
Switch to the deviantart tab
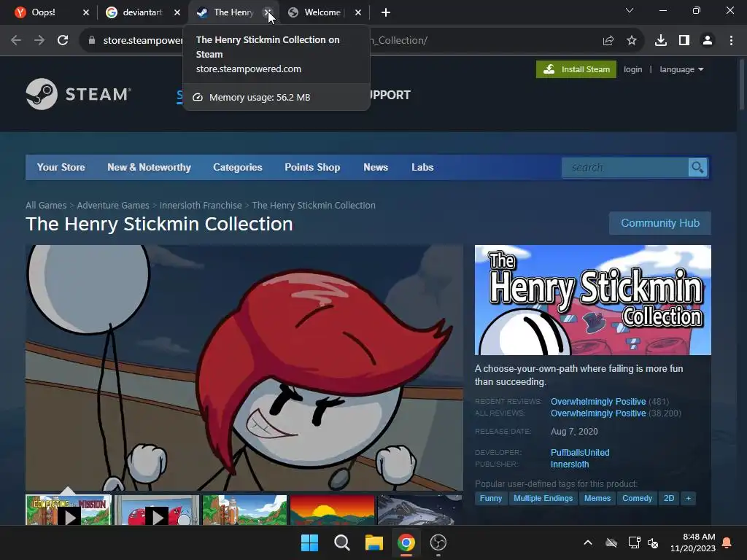[142, 12]
